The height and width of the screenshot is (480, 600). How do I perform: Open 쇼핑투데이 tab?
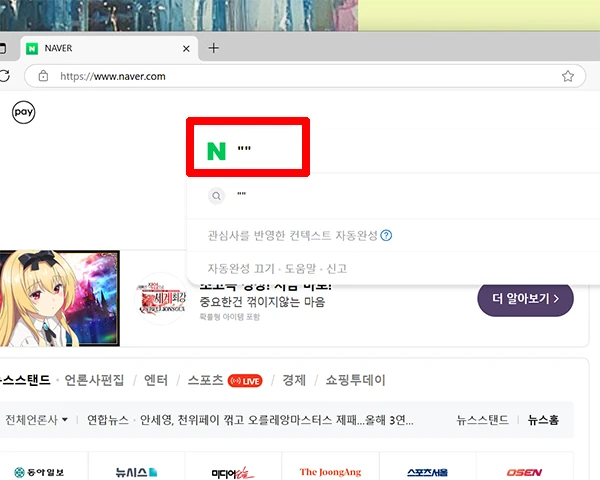[x=355, y=380]
